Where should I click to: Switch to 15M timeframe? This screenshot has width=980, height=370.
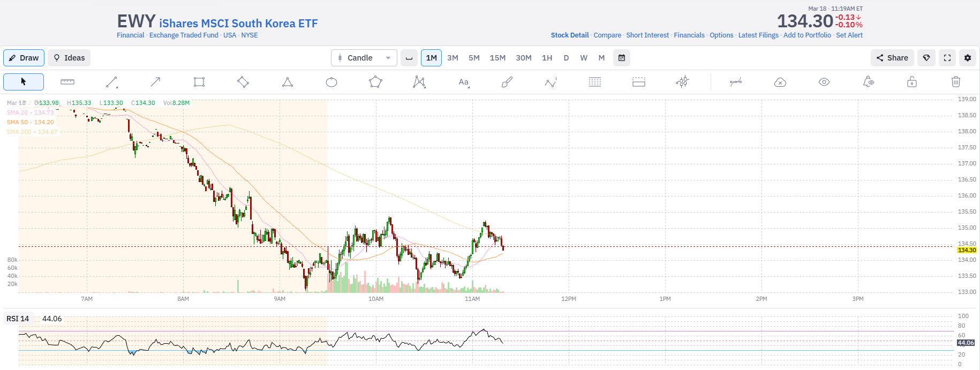(497, 58)
